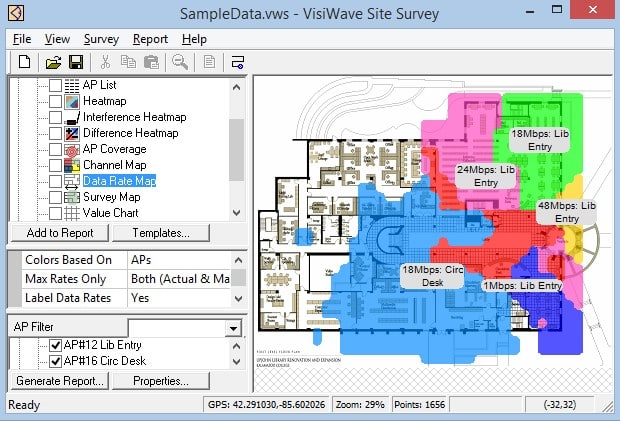Click the Survey Map icon
620x421 pixels.
[x=72, y=197]
